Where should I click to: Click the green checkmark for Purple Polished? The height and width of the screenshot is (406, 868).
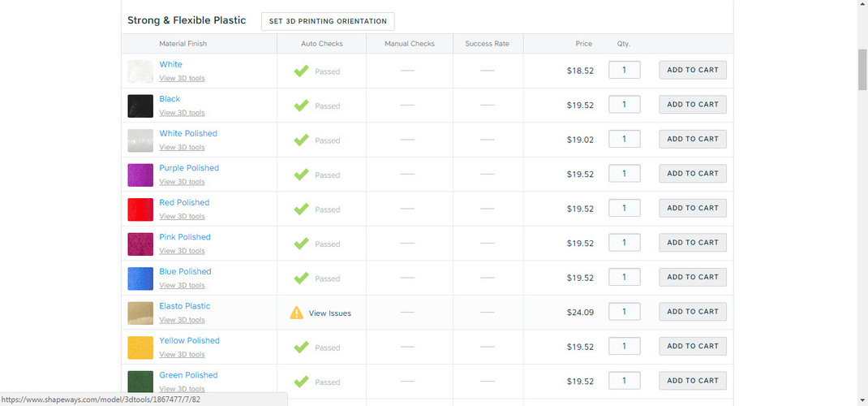tap(301, 175)
